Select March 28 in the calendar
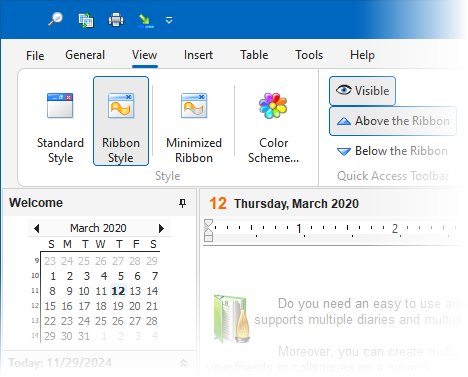 pyautogui.click(x=152, y=321)
